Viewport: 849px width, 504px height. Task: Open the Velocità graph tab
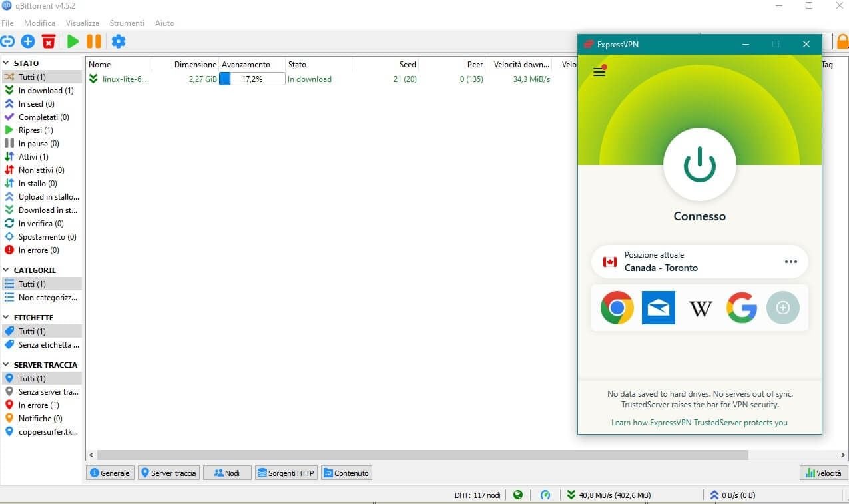824,473
